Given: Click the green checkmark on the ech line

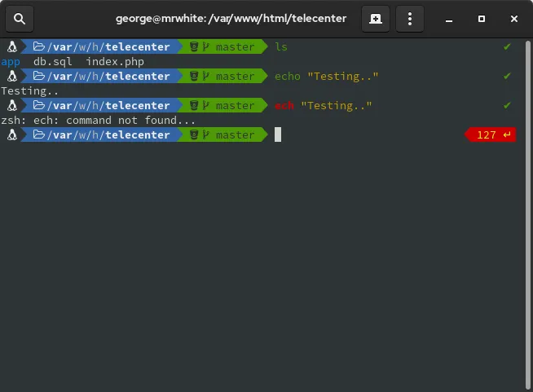Looking at the screenshot, I should (507, 105).
